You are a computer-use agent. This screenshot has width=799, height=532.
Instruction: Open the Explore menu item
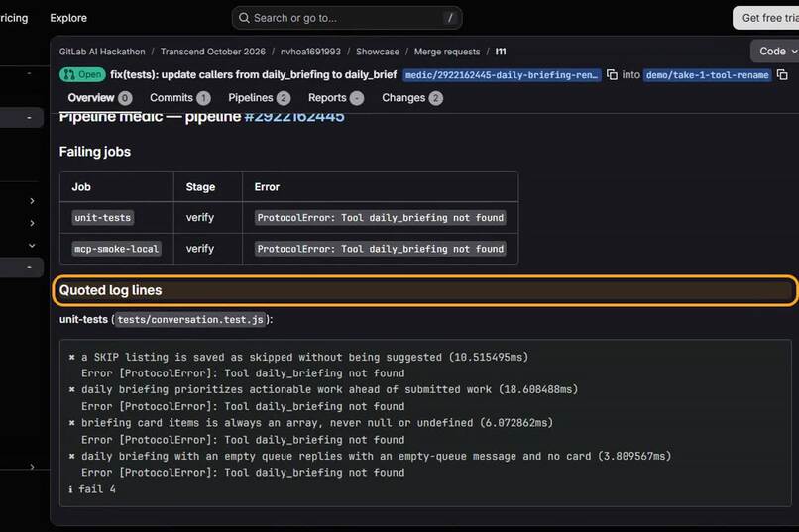tap(68, 18)
